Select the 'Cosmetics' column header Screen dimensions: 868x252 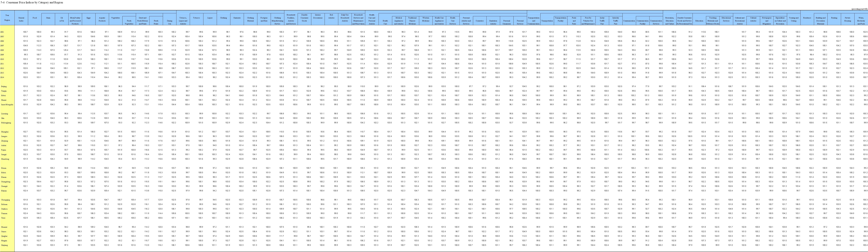click(479, 21)
